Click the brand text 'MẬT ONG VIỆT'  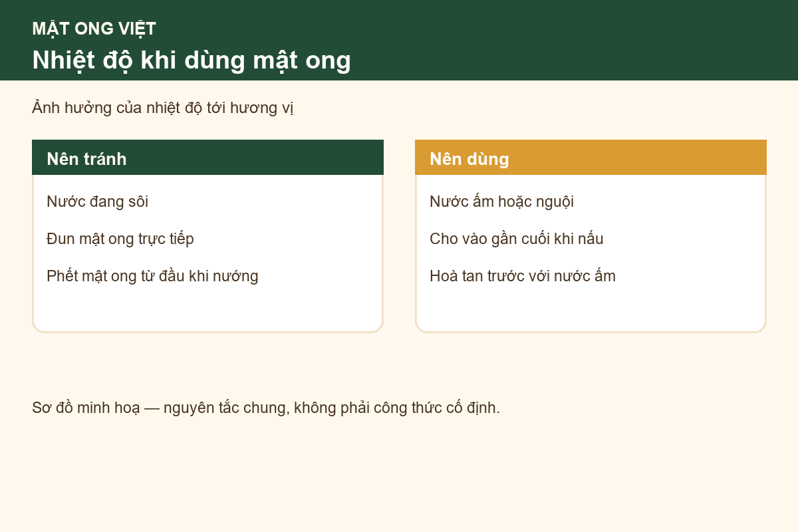(x=94, y=29)
